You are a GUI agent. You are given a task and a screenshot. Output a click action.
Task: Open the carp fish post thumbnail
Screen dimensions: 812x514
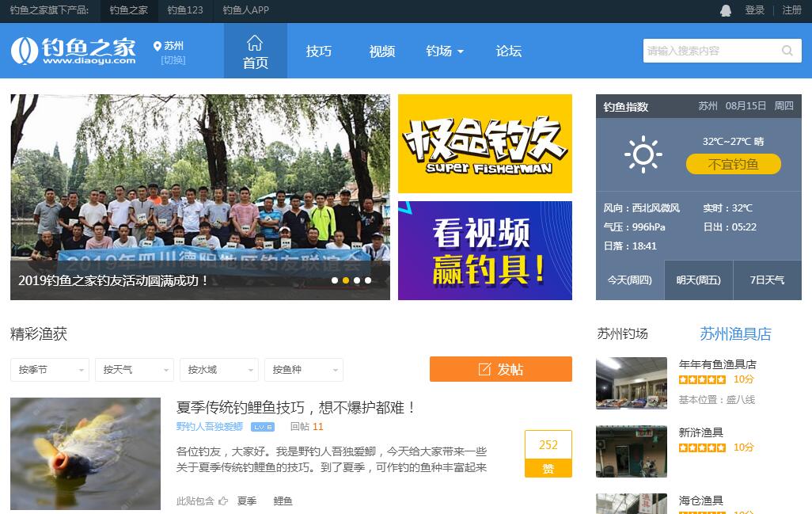tap(85, 454)
